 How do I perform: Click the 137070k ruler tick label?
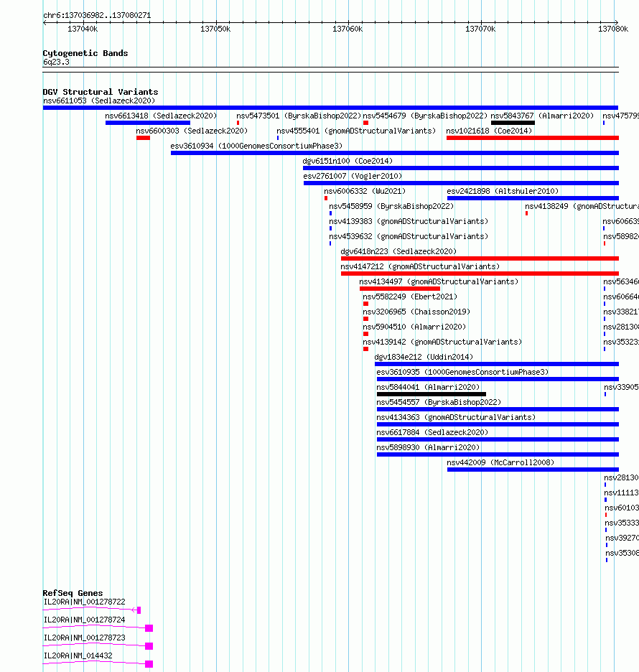point(480,29)
